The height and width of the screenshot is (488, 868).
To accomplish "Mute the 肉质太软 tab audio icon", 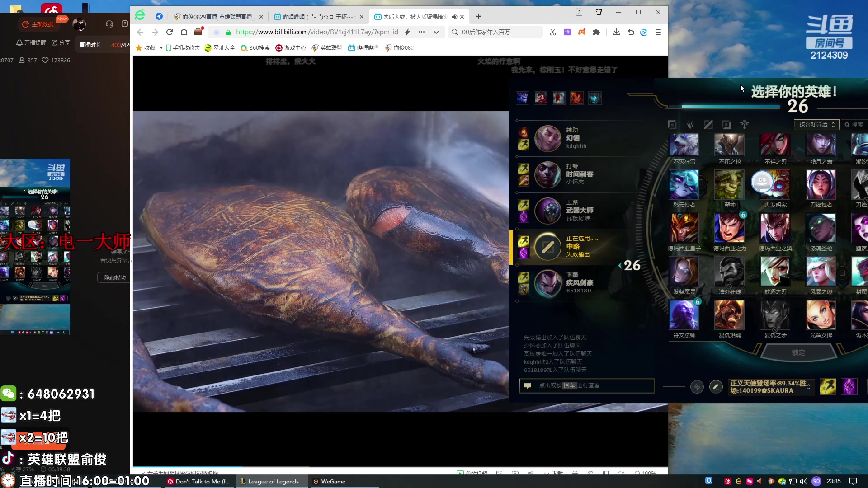I will 454,17.
